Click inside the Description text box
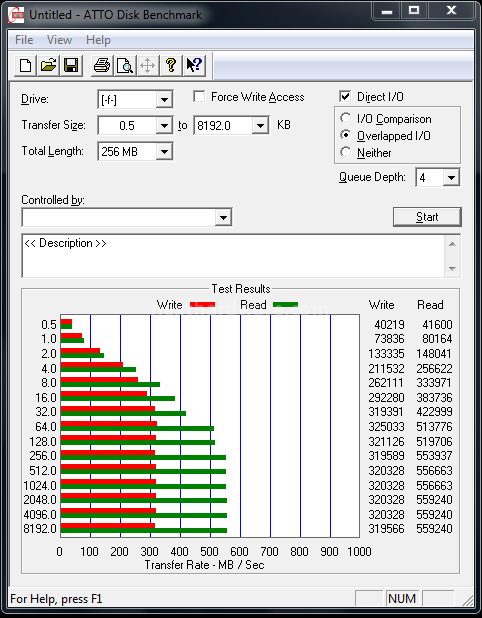The width and height of the screenshot is (482, 618). point(234,256)
